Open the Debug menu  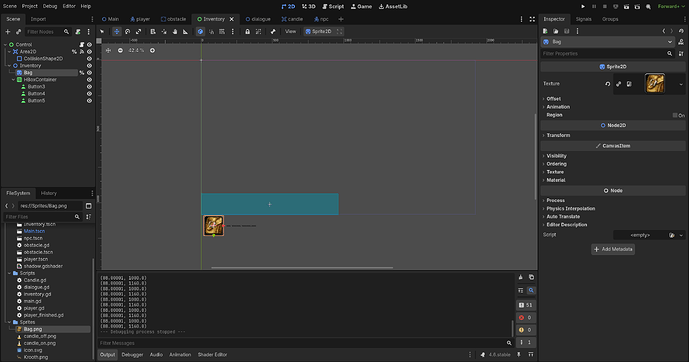pos(50,6)
